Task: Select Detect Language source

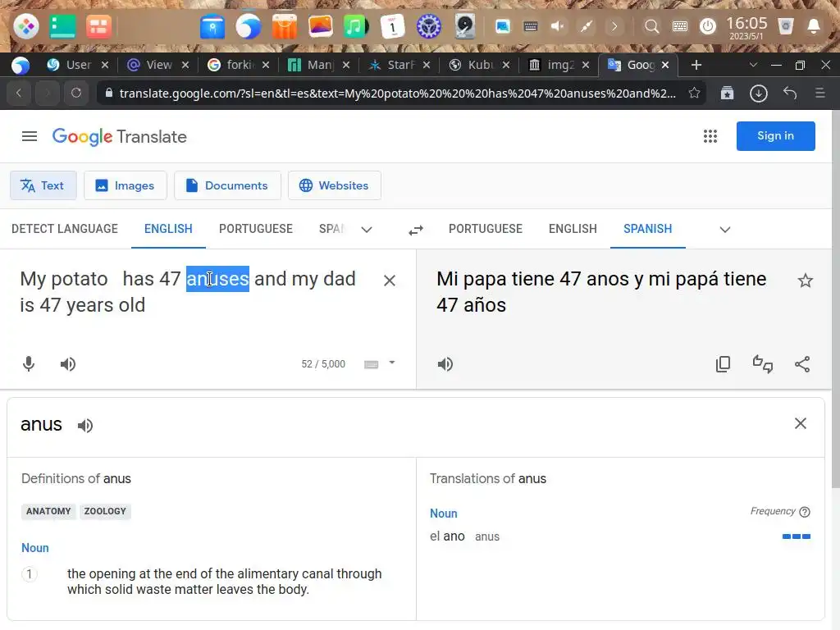Action: (x=65, y=230)
